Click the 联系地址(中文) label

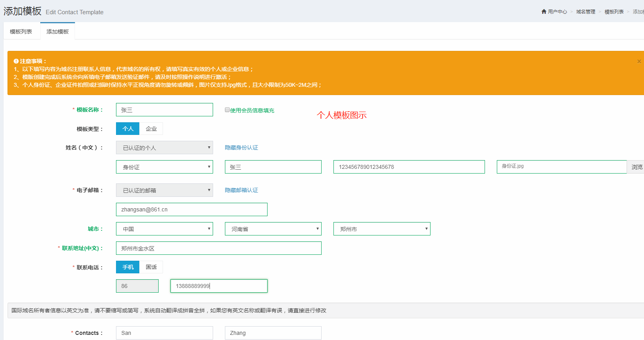pos(82,248)
